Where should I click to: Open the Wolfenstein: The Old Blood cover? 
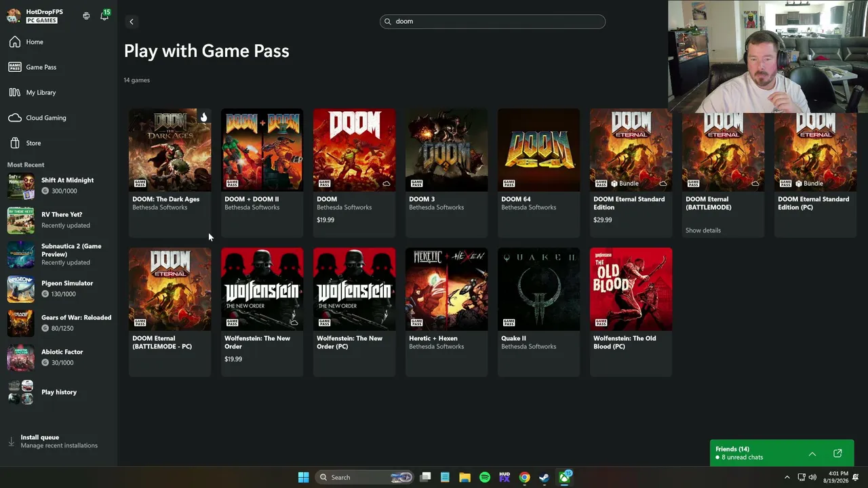pyautogui.click(x=631, y=289)
